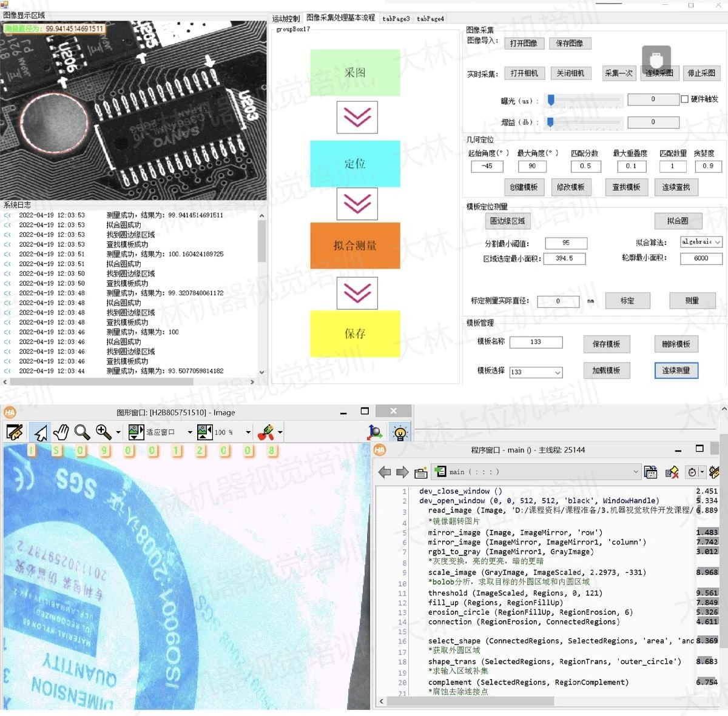Click the magnifying glass zoom tool
Image resolution: width=728 pixels, height=716 pixels.
point(82,432)
